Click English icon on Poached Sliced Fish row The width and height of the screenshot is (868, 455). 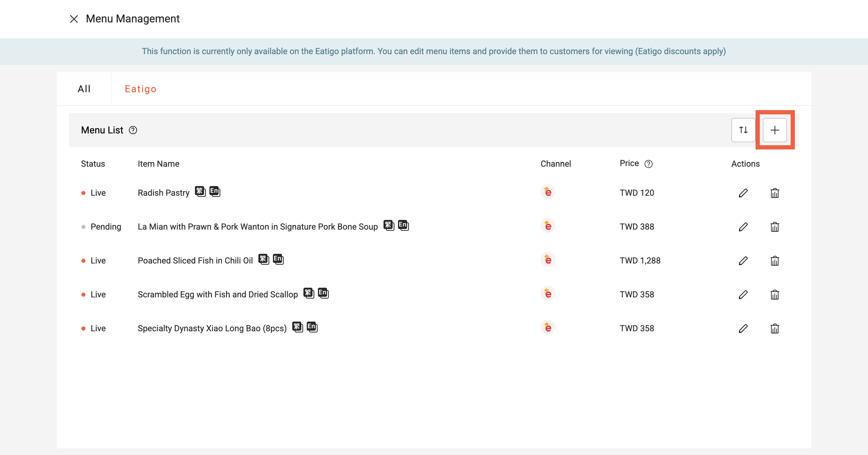click(x=278, y=259)
